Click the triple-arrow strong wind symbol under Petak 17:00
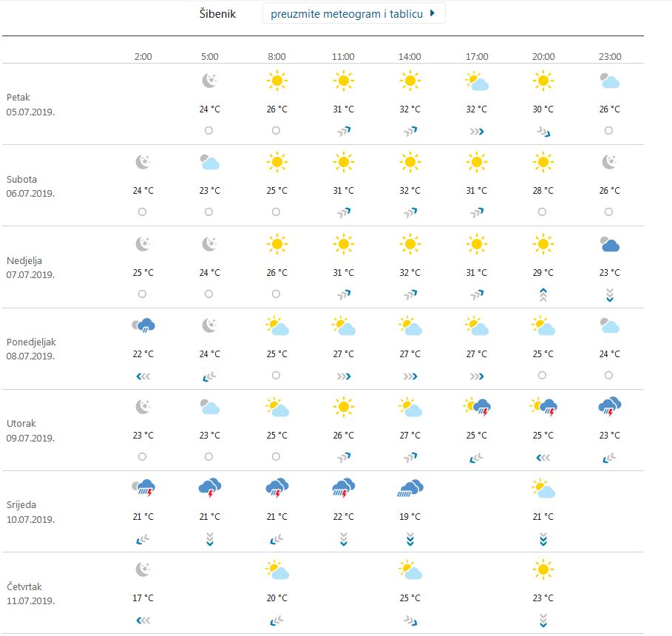 pyautogui.click(x=477, y=130)
